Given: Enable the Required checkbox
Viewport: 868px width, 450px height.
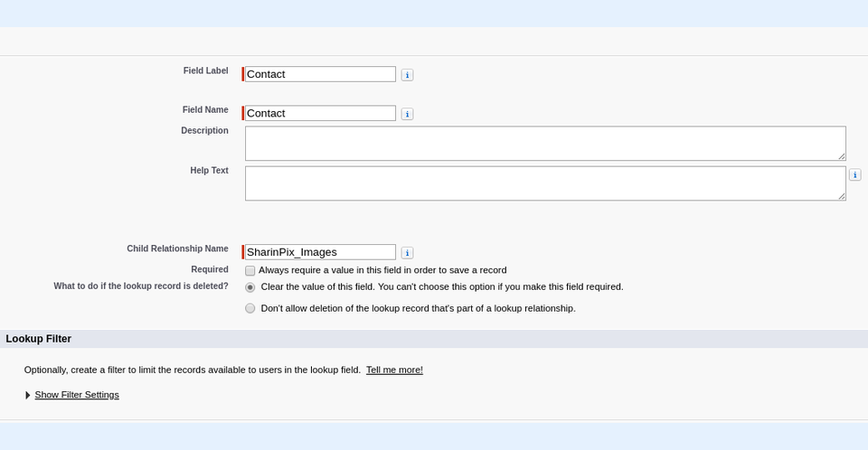Looking at the screenshot, I should (x=250, y=270).
